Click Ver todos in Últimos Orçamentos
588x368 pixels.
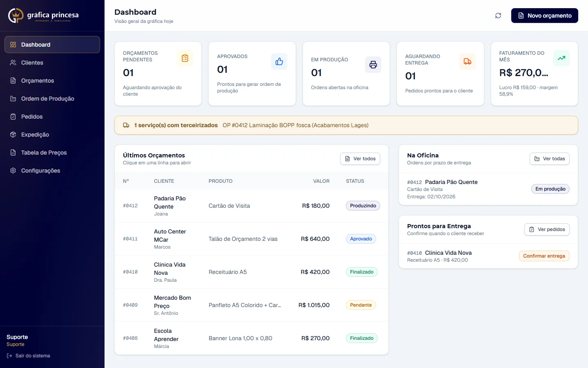(360, 159)
